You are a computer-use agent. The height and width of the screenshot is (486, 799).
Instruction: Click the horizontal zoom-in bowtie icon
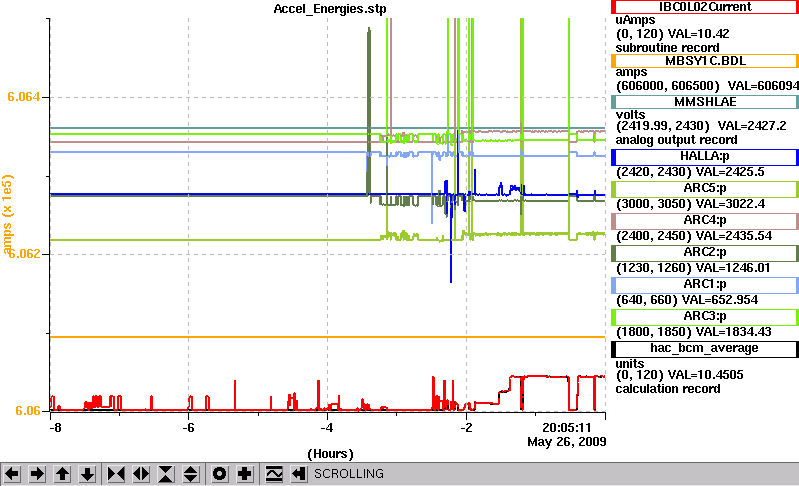coord(116,474)
